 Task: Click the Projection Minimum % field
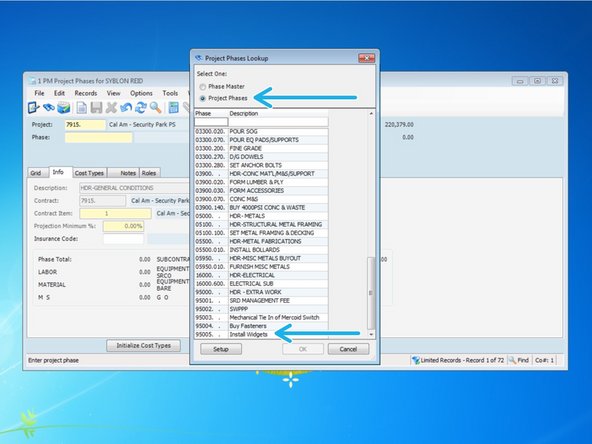(x=123, y=226)
